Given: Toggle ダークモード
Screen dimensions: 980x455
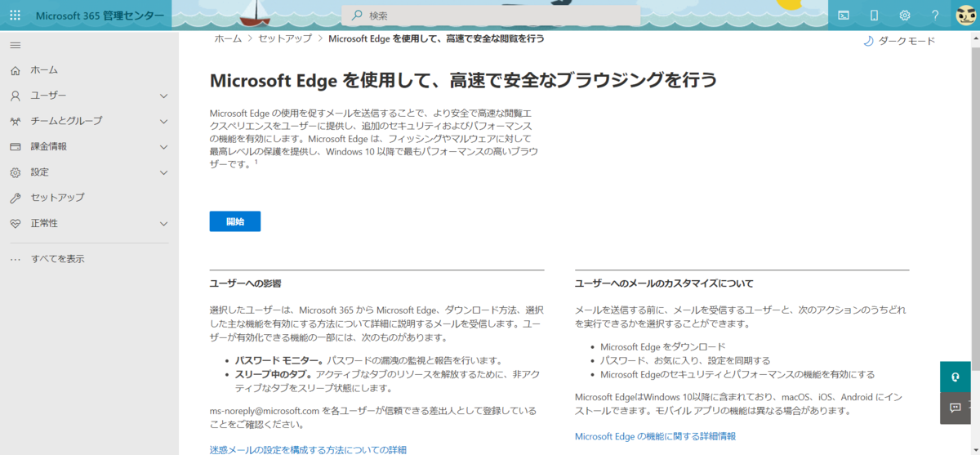Looking at the screenshot, I should click(906, 41).
